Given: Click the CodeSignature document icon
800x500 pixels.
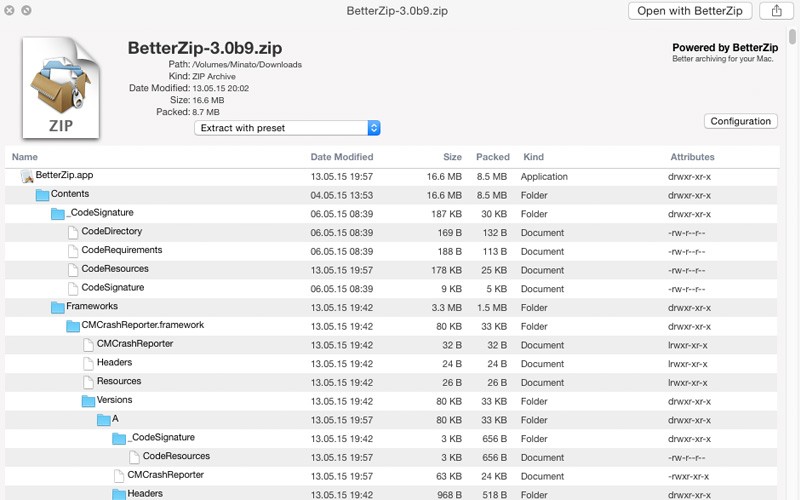Looking at the screenshot, I should (73, 288).
